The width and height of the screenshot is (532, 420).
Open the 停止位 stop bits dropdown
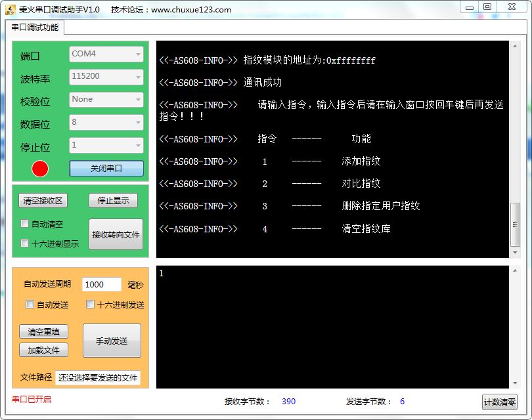pos(106,145)
